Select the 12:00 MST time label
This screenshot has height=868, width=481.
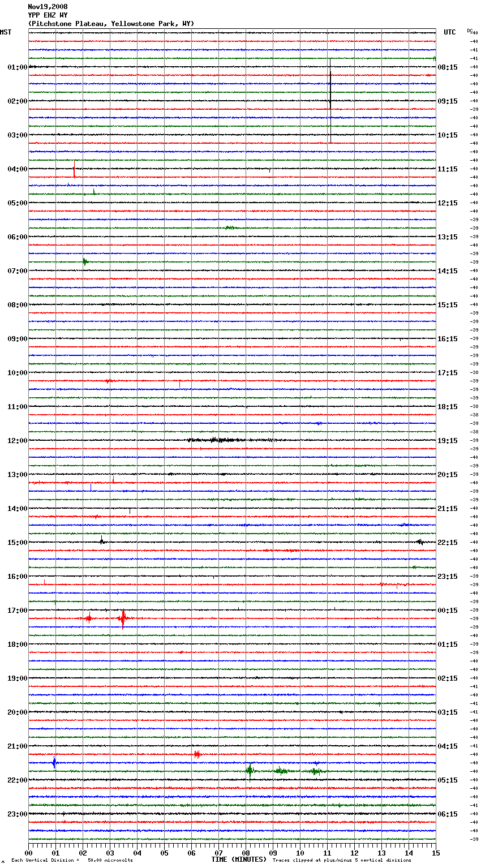[x=18, y=441]
